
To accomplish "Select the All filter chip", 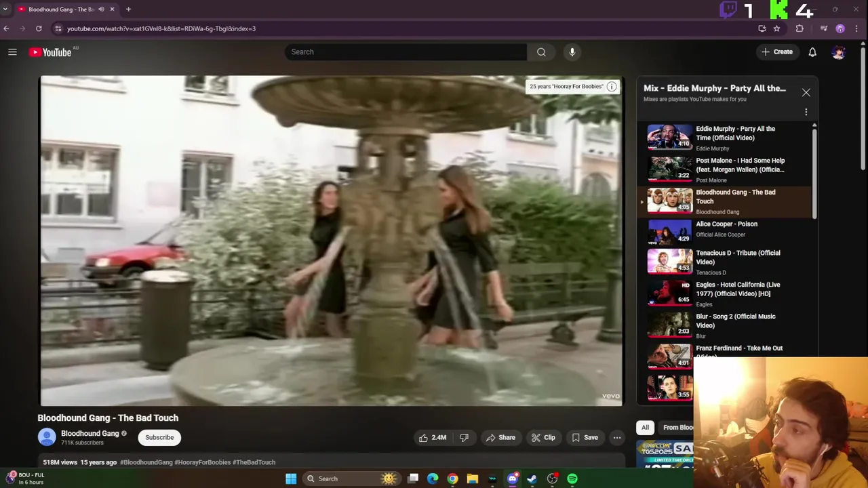I will point(645,428).
